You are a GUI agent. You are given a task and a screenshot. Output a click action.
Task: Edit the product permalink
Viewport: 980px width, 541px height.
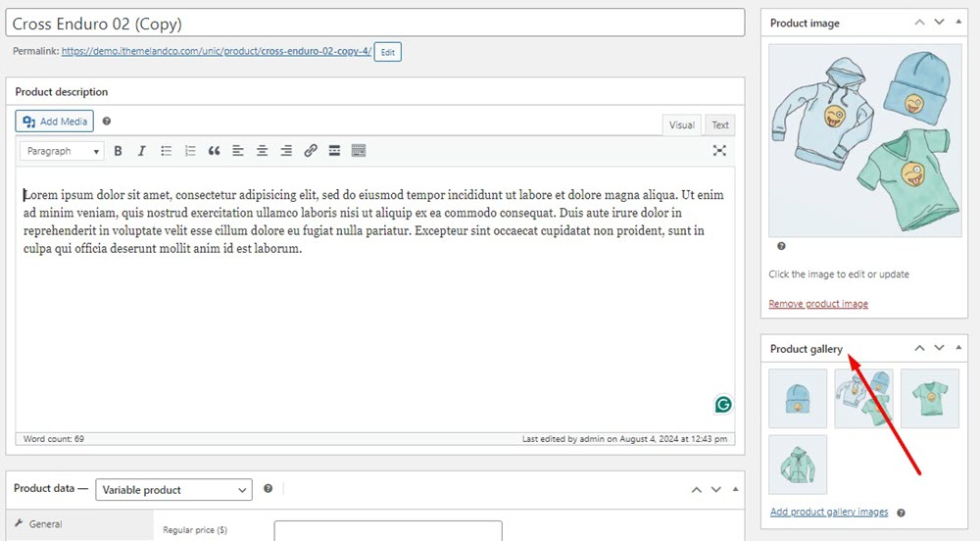coord(387,52)
